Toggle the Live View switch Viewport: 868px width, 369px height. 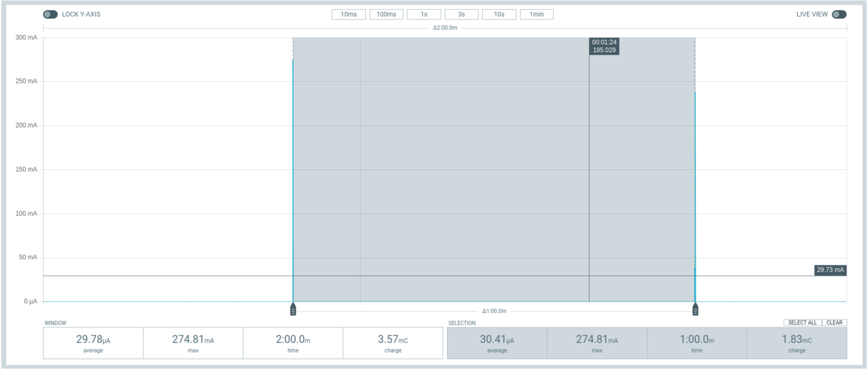tap(839, 14)
